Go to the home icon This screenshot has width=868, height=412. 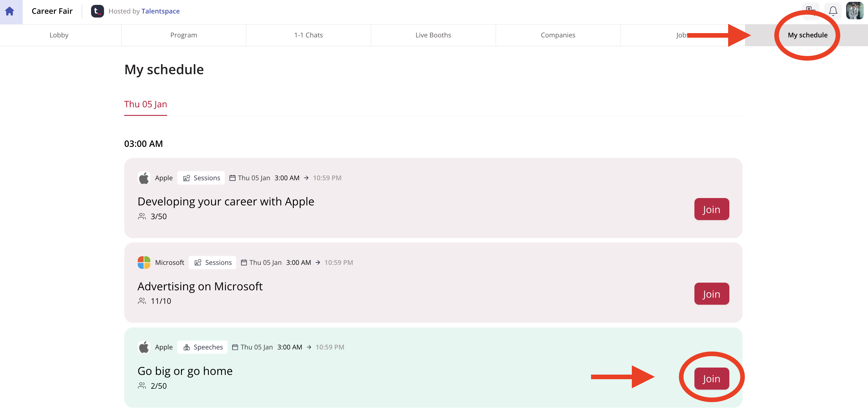tap(10, 11)
